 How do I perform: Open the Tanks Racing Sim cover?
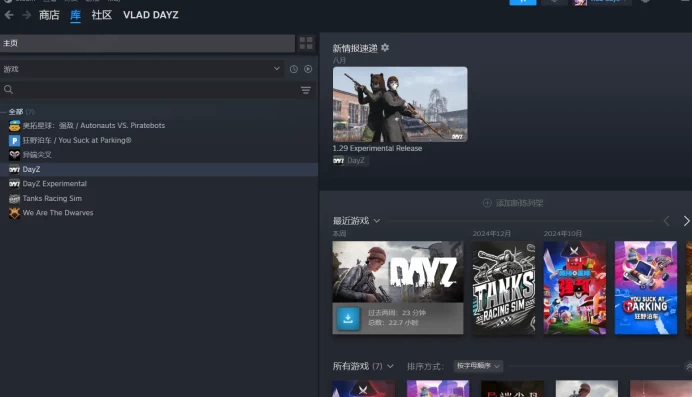click(x=504, y=288)
